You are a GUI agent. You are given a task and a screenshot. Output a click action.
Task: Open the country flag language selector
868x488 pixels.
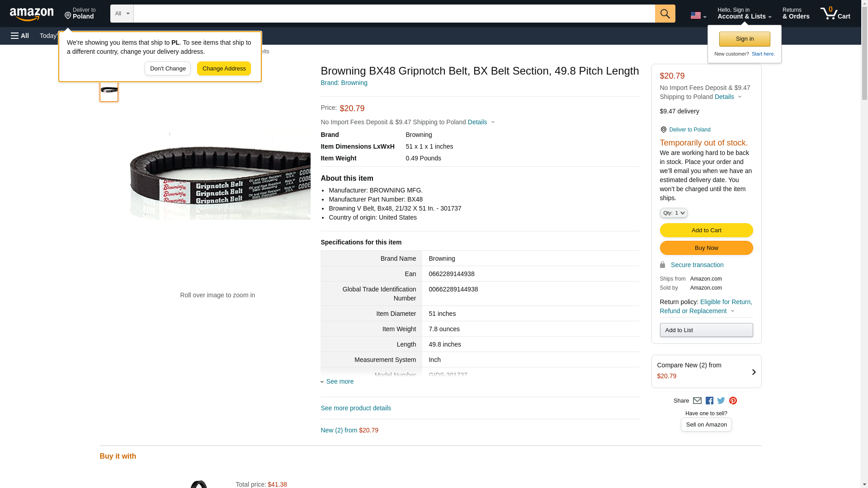pyautogui.click(x=698, y=15)
